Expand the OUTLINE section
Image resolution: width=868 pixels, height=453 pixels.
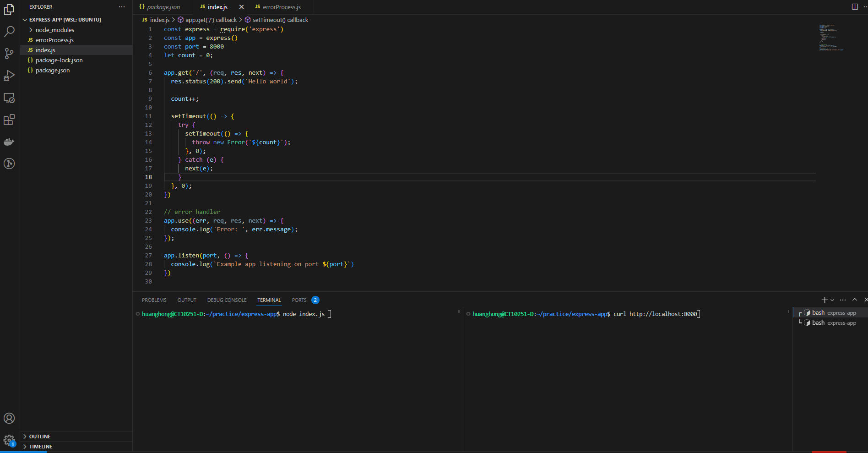(x=39, y=436)
